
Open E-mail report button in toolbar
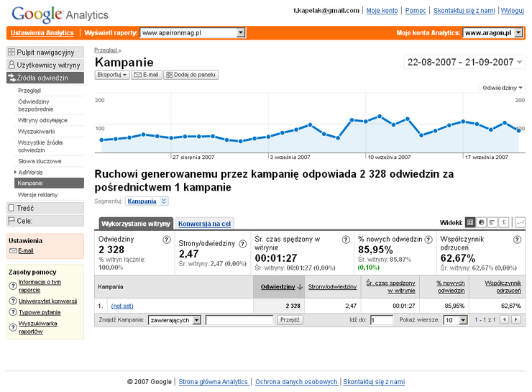(146, 75)
